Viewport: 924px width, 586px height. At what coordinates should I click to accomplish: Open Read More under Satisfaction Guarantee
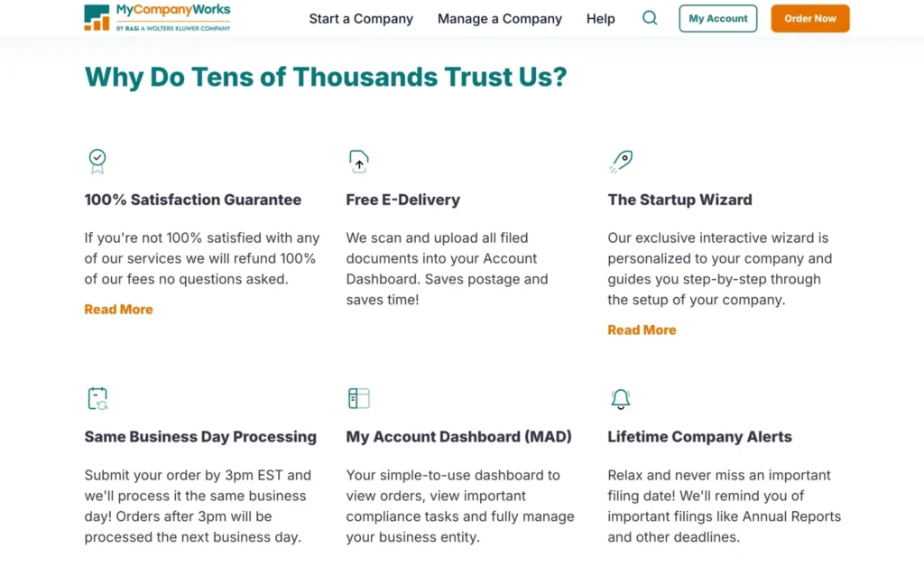coord(118,309)
